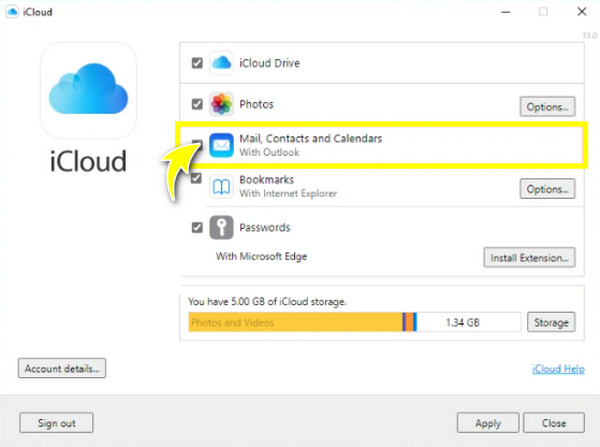Click the Passwords key icon

(221, 227)
